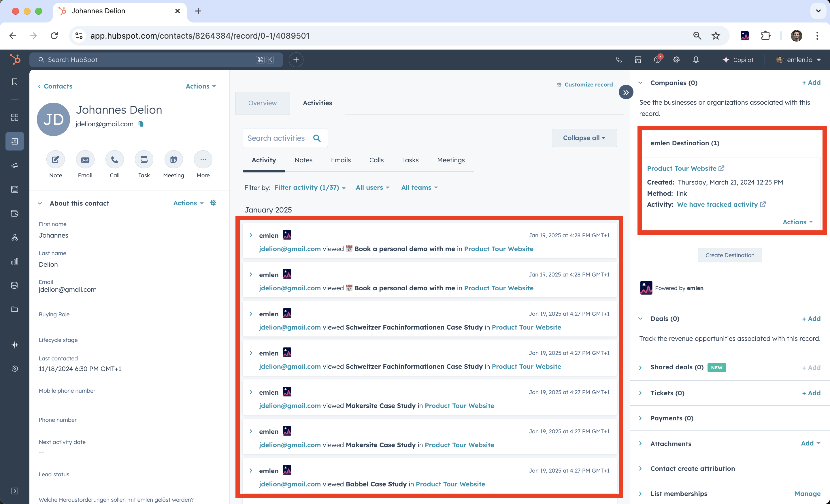This screenshot has width=830, height=504.
Task: Click the emlen extension icon in Chrome toolbar
Action: click(x=744, y=36)
